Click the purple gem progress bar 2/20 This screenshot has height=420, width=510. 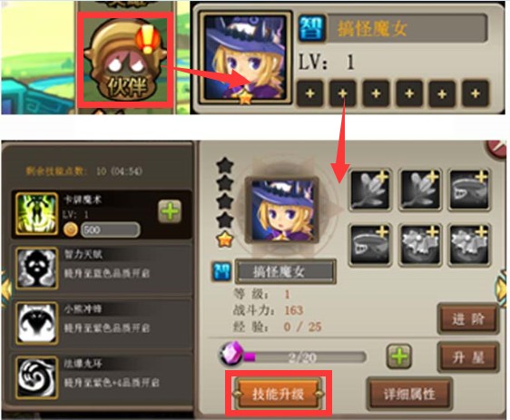tap(292, 357)
